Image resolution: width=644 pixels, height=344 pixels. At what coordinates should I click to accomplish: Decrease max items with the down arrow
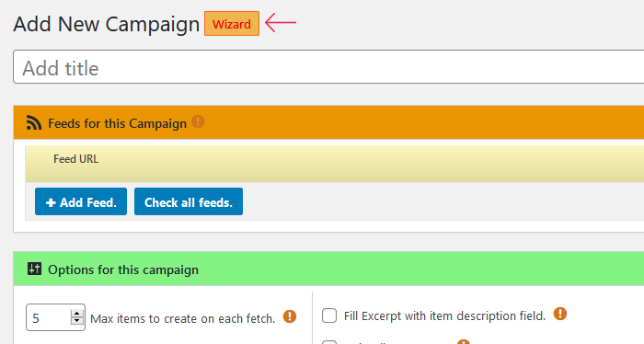pos(76,321)
